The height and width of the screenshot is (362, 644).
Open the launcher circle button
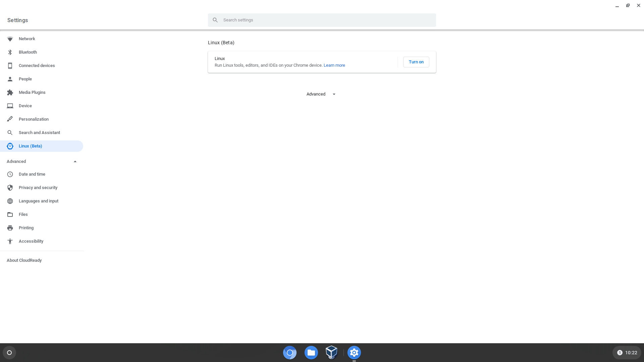click(9, 353)
